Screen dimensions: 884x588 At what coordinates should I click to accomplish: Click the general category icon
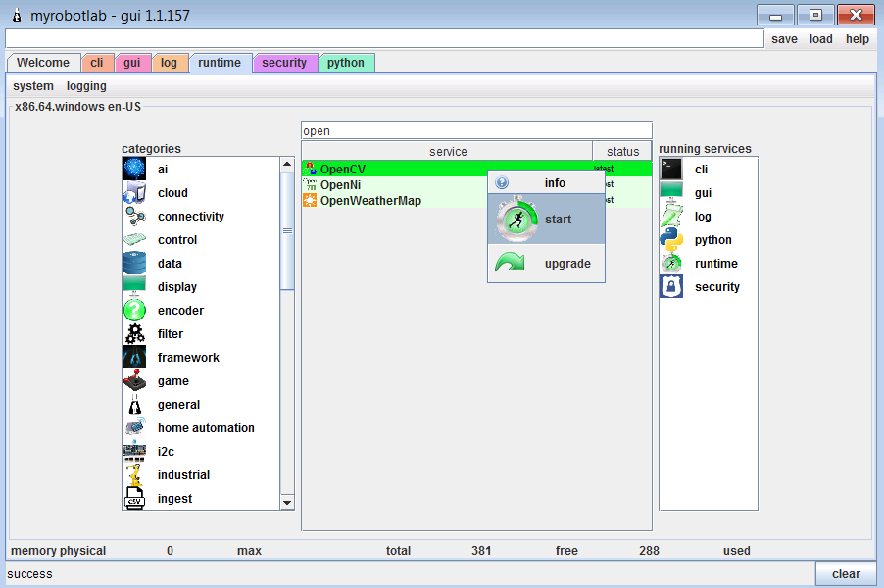[134, 404]
